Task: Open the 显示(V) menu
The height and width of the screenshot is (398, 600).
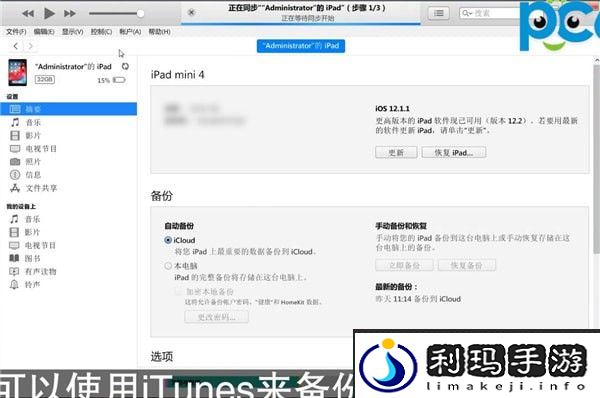Action: tap(72, 32)
